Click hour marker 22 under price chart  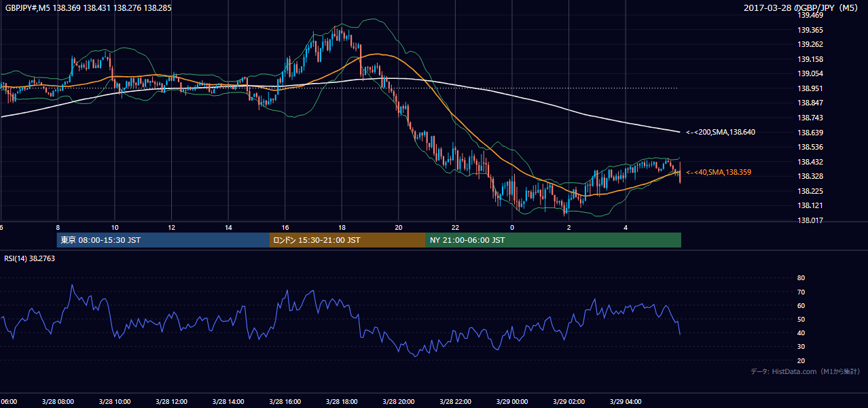(x=455, y=228)
